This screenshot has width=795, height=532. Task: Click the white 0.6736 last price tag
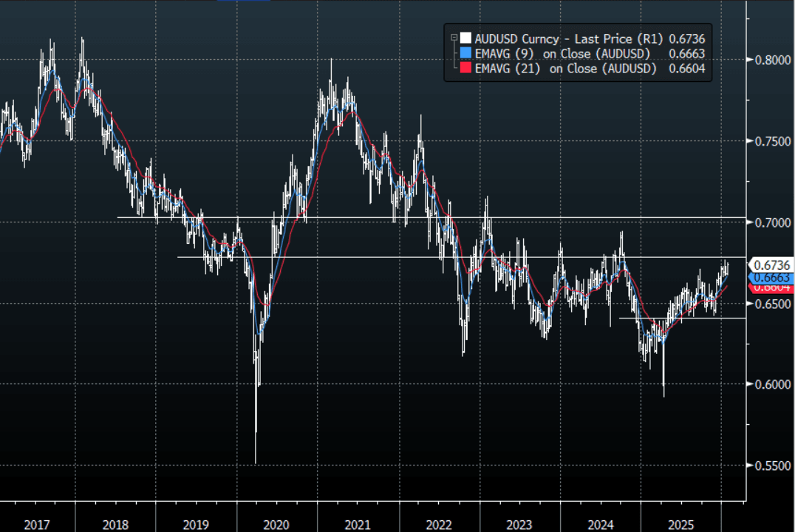pos(771,265)
